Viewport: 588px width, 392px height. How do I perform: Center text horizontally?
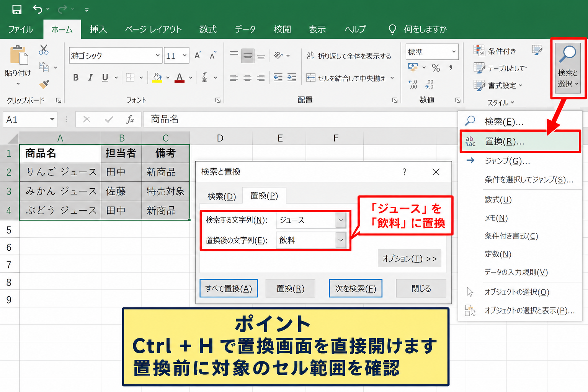point(248,77)
